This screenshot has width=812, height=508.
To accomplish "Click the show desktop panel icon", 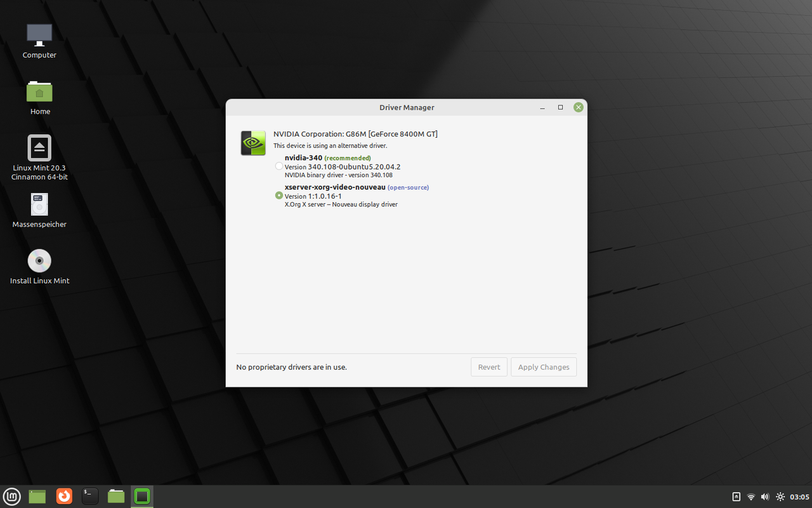I will click(37, 497).
